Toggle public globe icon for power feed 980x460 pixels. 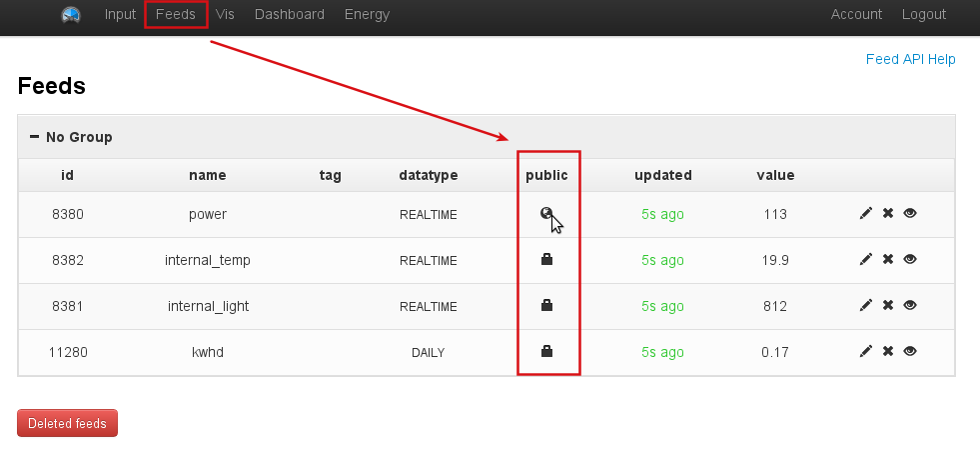pos(545,213)
